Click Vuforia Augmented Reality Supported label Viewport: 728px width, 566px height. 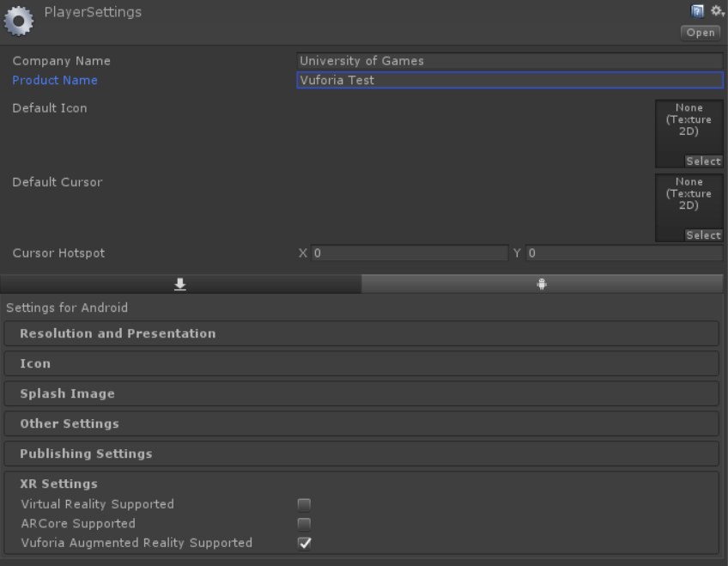click(x=136, y=543)
